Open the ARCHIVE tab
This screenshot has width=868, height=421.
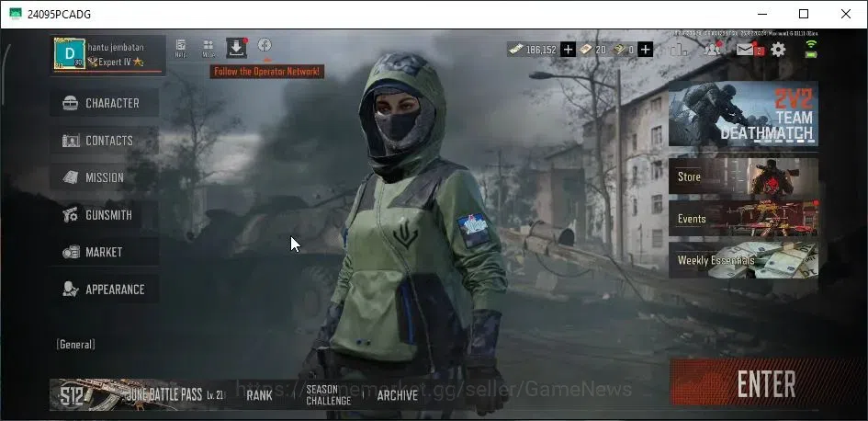397,395
